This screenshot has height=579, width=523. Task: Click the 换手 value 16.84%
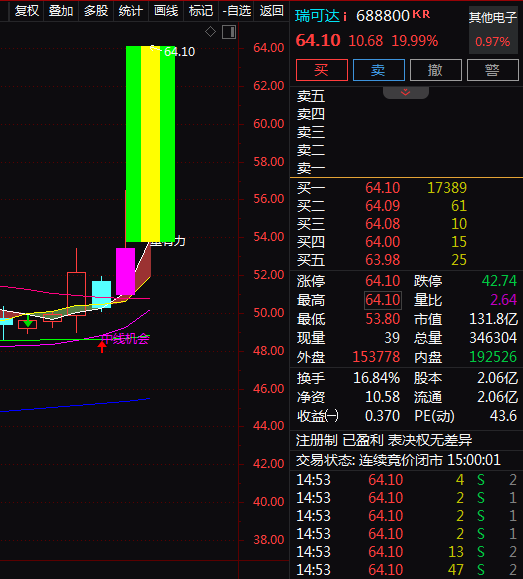[x=376, y=378]
